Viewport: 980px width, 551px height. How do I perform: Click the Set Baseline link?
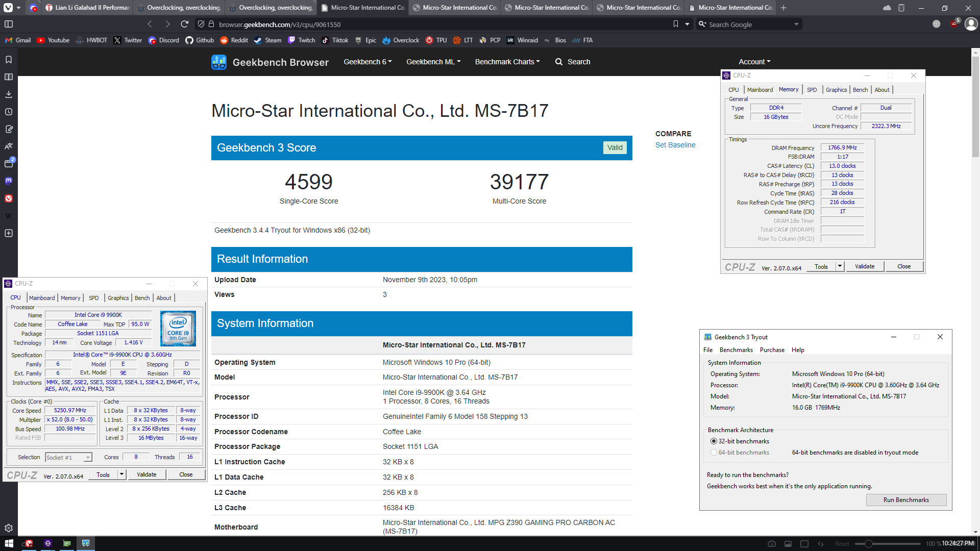tap(675, 145)
